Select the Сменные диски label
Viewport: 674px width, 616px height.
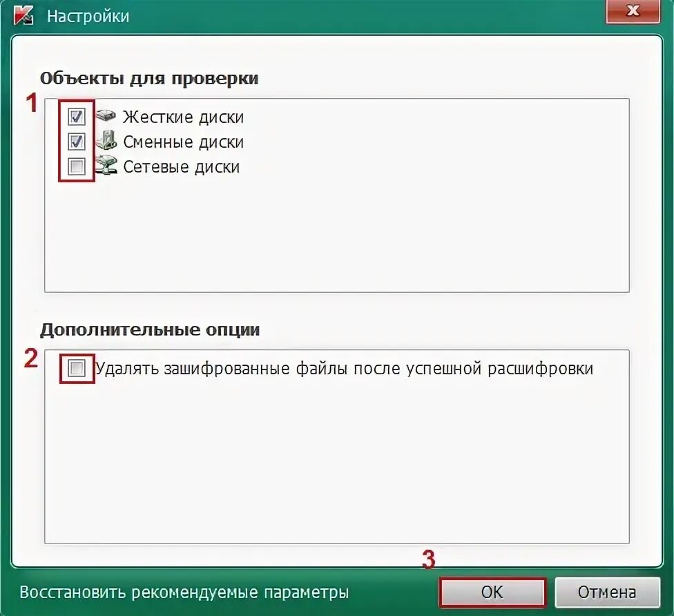click(184, 142)
